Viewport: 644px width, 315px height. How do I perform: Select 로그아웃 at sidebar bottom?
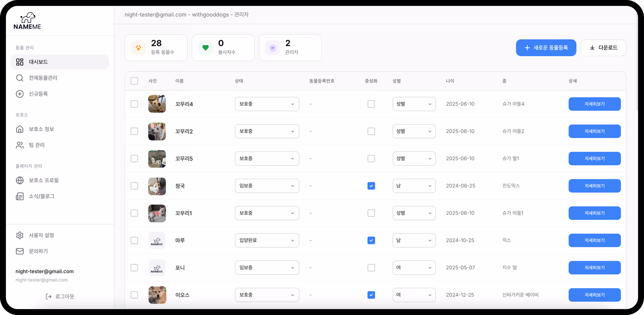[x=60, y=296]
